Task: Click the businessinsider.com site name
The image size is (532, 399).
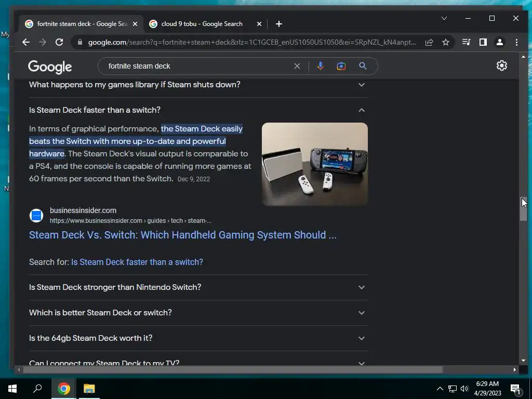Action: [83, 210]
